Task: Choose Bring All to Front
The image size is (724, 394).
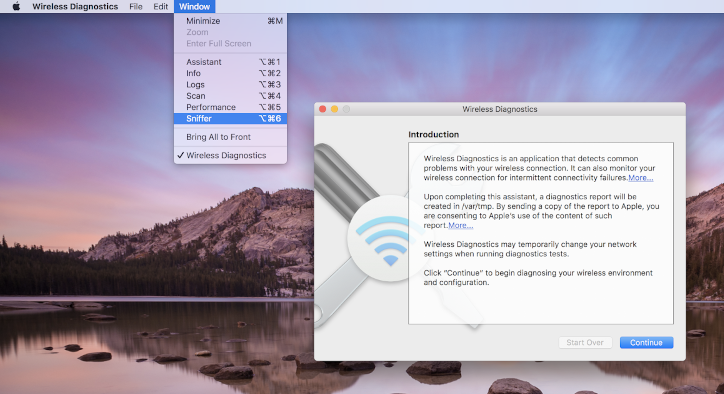Action: (230, 137)
